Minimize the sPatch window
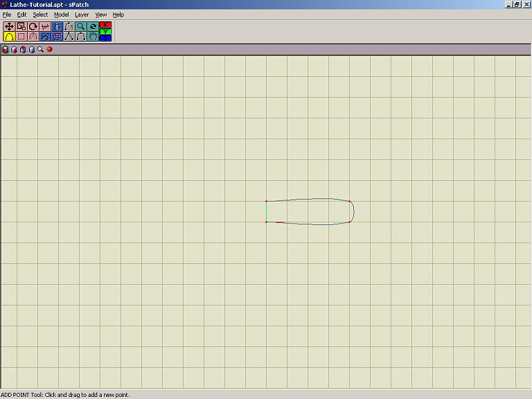 pyautogui.click(x=508, y=4)
